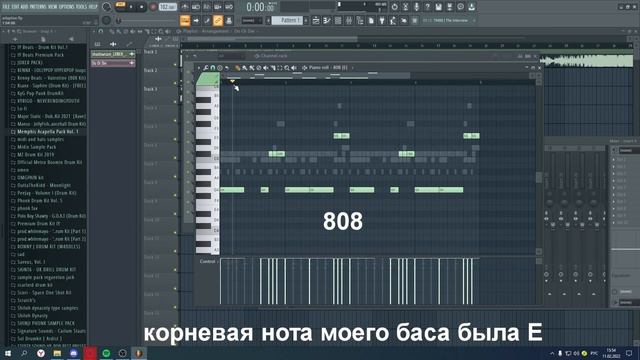Select the pink 'Do Or Die' pattern in picker
640x360 pixels.
pyautogui.click(x=113, y=63)
